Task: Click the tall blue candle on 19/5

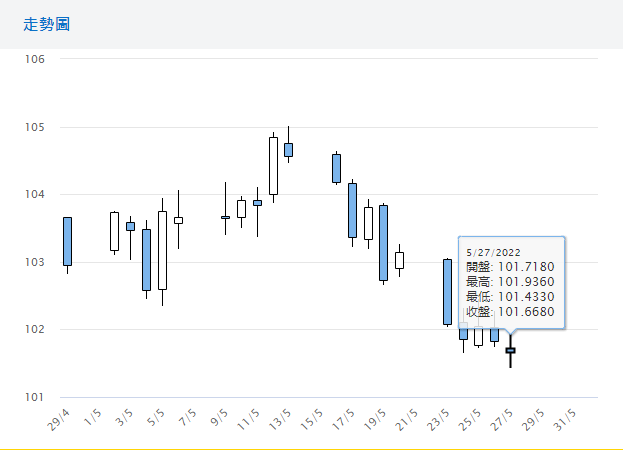Action: coord(383,243)
